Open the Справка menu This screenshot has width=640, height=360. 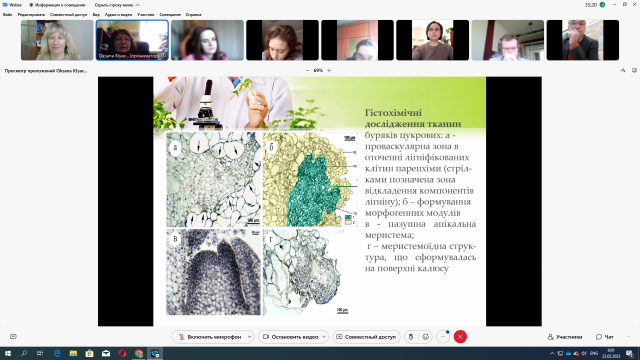(x=193, y=15)
